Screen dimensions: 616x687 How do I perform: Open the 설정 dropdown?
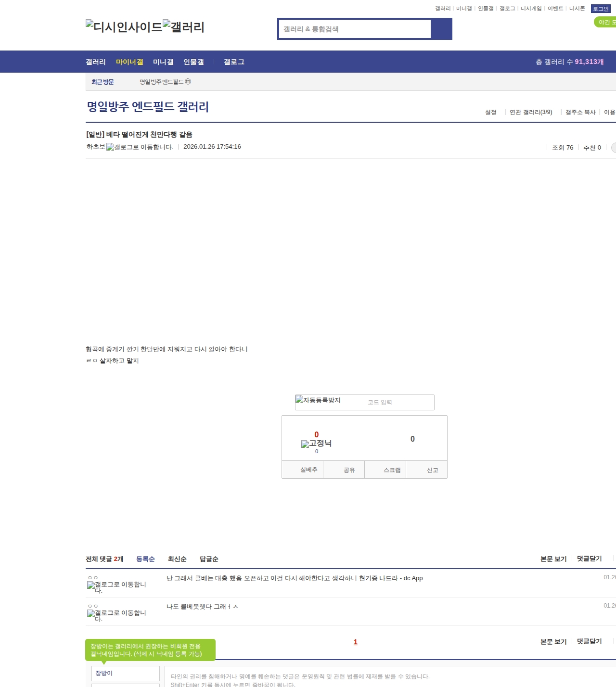[x=491, y=112]
